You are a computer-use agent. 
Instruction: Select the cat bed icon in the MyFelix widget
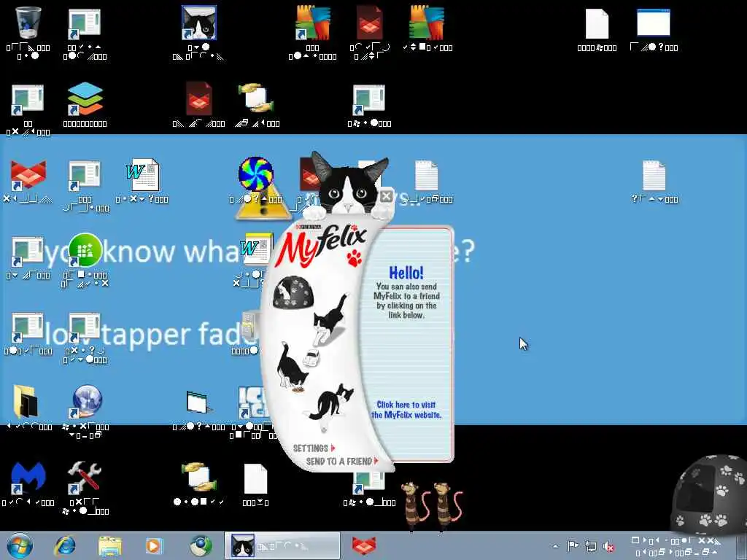pyautogui.click(x=293, y=292)
